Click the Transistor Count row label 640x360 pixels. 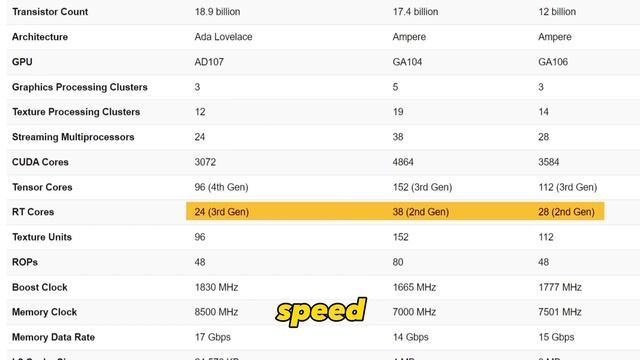pyautogui.click(x=50, y=12)
